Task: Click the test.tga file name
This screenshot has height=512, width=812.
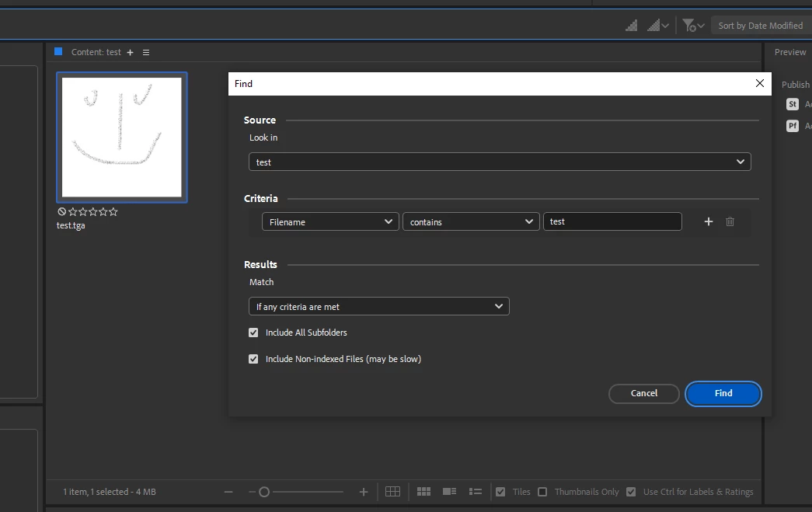Action: point(71,226)
